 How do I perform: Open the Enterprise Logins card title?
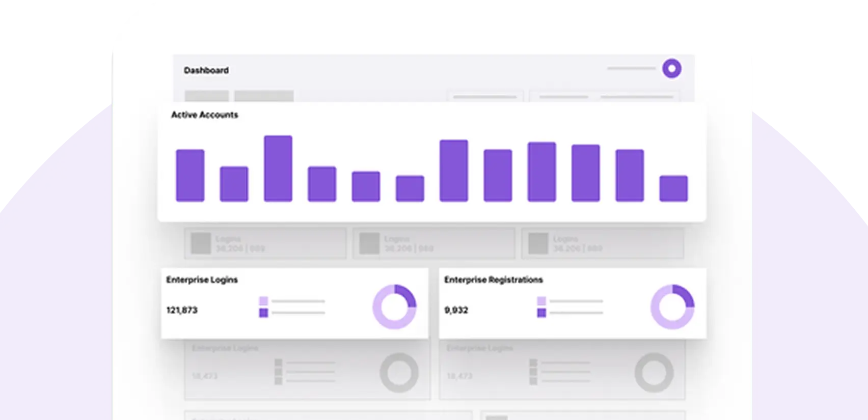(202, 279)
